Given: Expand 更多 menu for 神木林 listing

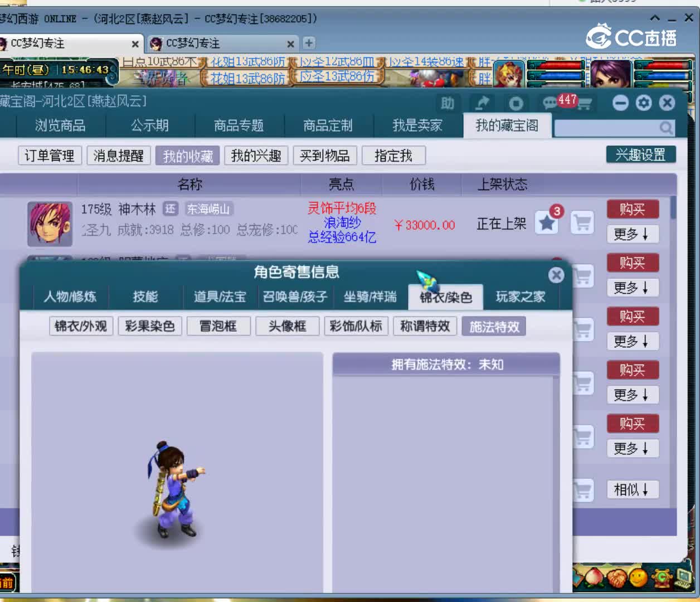Looking at the screenshot, I should click(x=633, y=234).
